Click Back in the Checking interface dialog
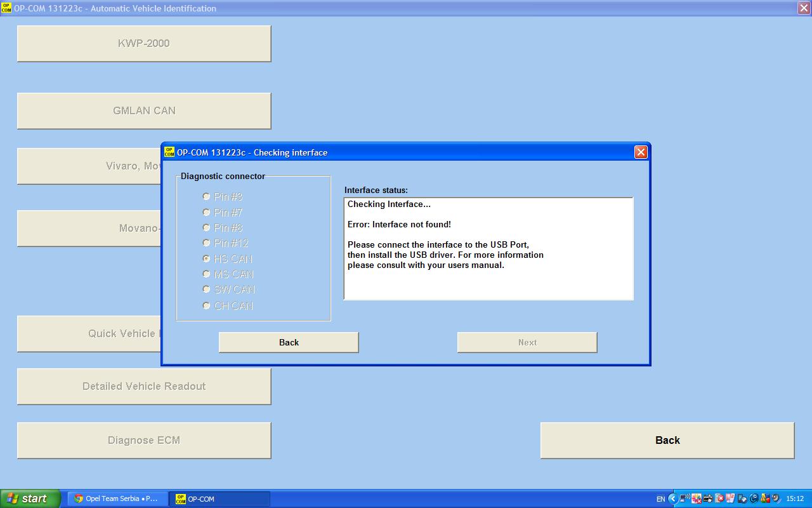The image size is (812, 508). click(x=289, y=342)
